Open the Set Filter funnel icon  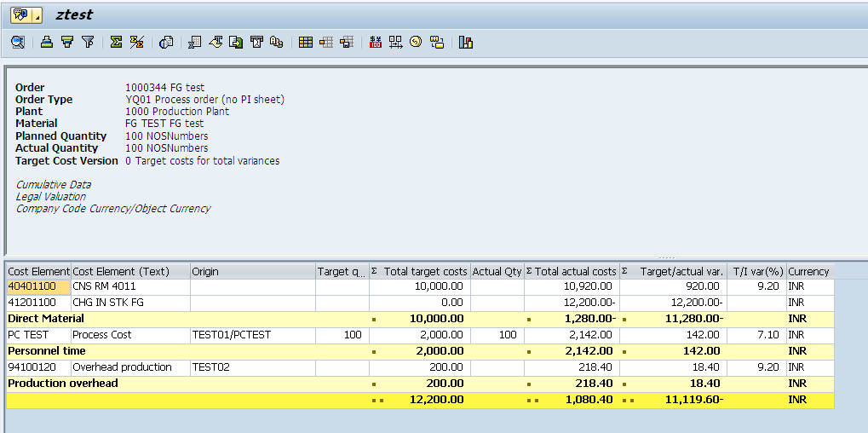[87, 42]
